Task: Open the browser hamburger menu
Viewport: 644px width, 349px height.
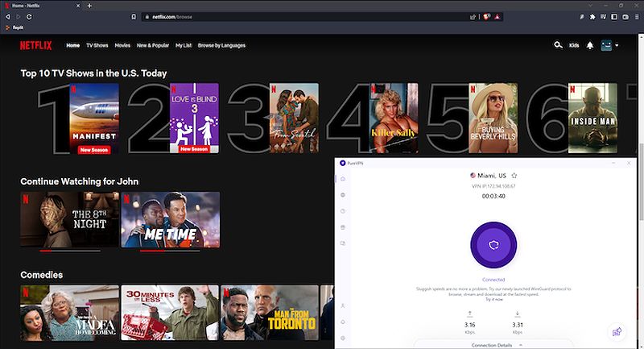Action: pos(637,17)
